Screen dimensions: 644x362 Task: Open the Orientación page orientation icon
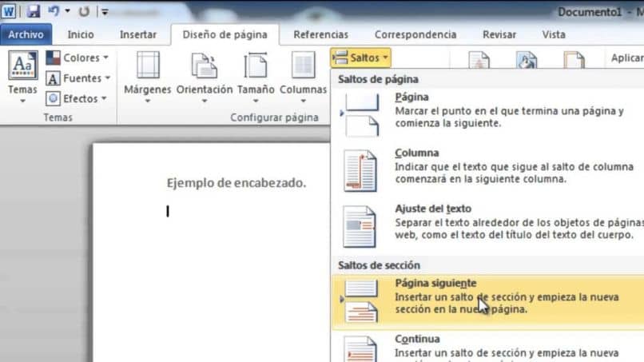204,66
